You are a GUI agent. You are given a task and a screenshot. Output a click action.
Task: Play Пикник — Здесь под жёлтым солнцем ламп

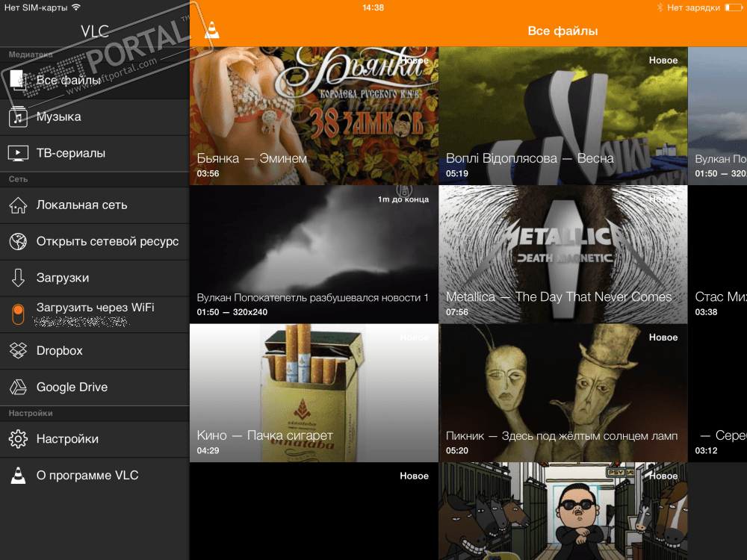tap(563, 393)
